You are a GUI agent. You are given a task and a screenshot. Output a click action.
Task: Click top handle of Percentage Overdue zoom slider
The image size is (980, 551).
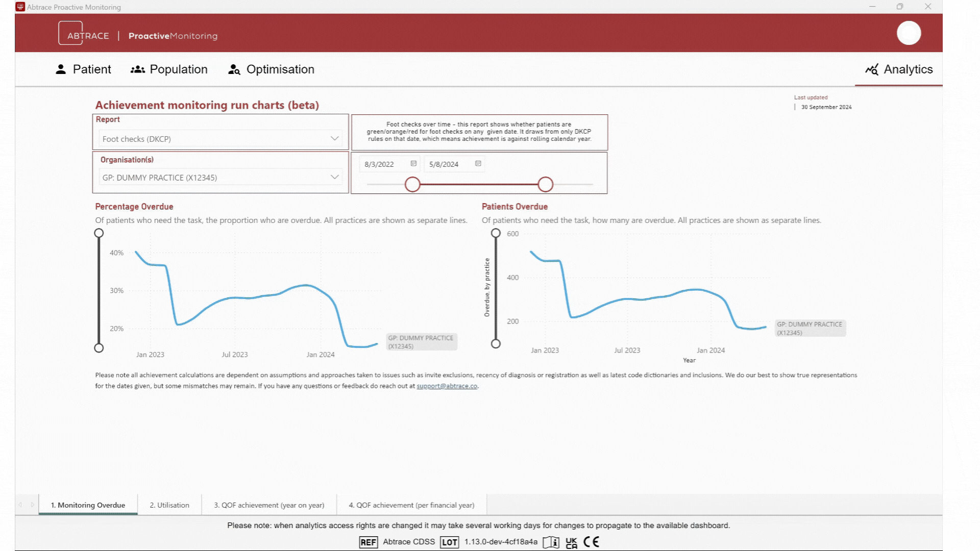coord(99,233)
